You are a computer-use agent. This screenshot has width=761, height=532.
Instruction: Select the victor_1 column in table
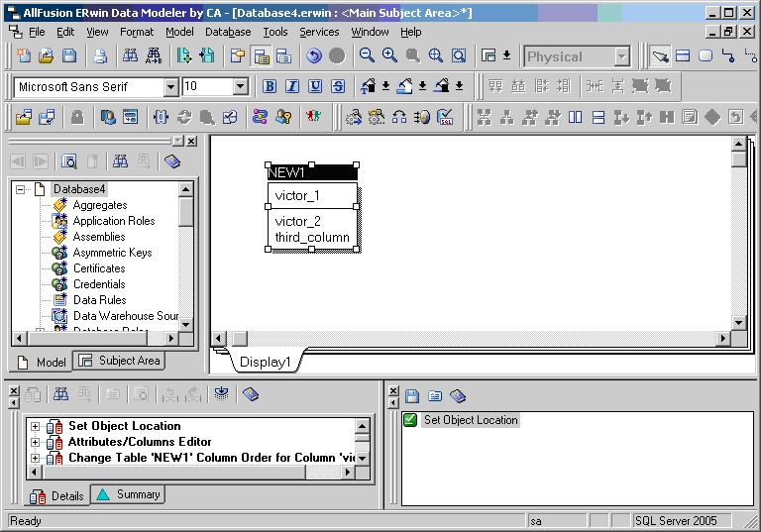click(297, 195)
